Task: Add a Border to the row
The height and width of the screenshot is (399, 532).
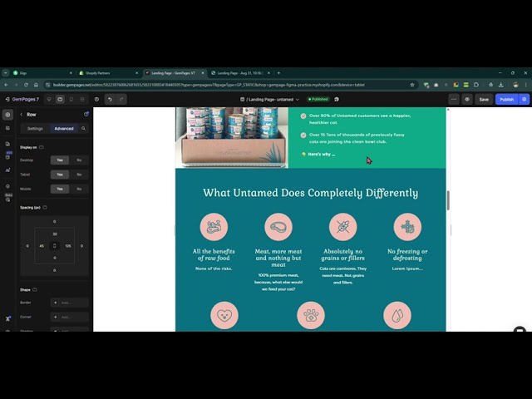Action: 70,303
